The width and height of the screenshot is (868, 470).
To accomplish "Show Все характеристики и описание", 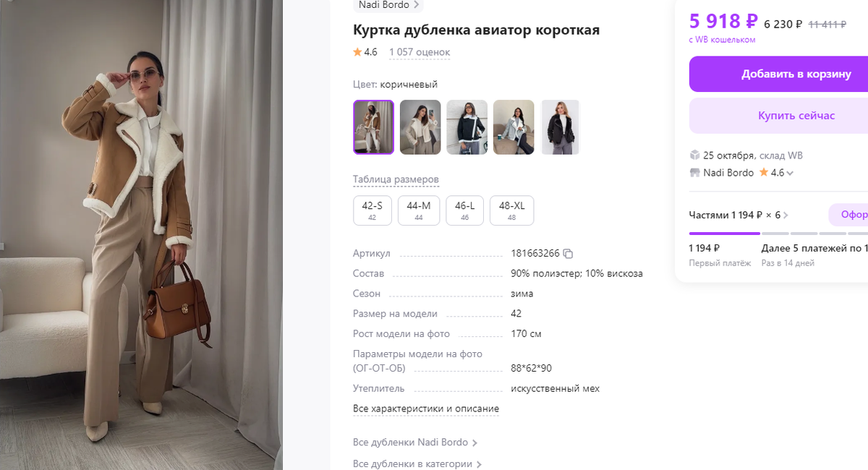I will tap(426, 409).
